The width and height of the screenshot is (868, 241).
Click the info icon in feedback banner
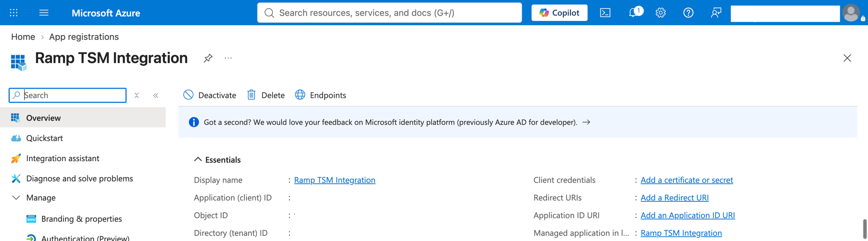click(194, 122)
